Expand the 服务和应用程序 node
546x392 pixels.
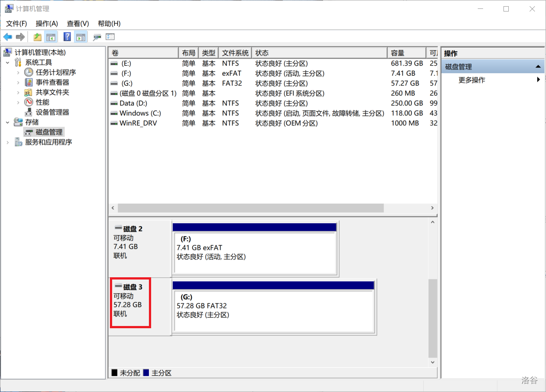[8, 142]
